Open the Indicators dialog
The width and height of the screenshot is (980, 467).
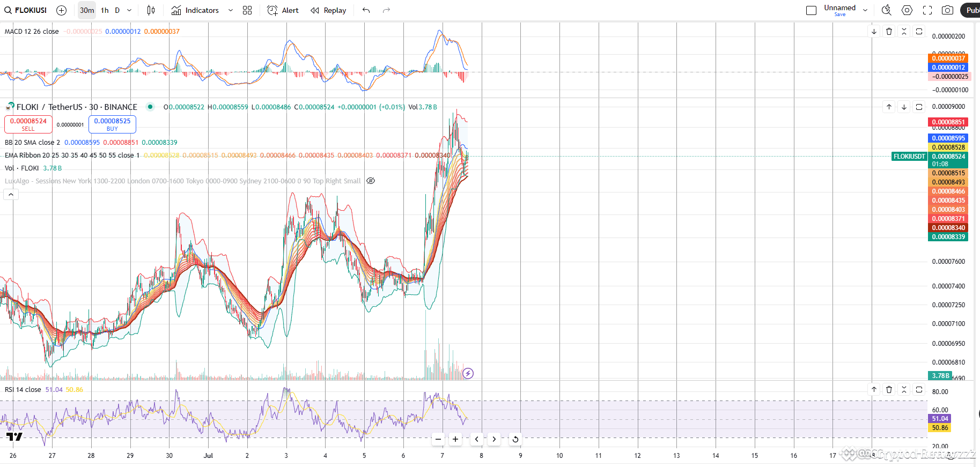(x=195, y=10)
